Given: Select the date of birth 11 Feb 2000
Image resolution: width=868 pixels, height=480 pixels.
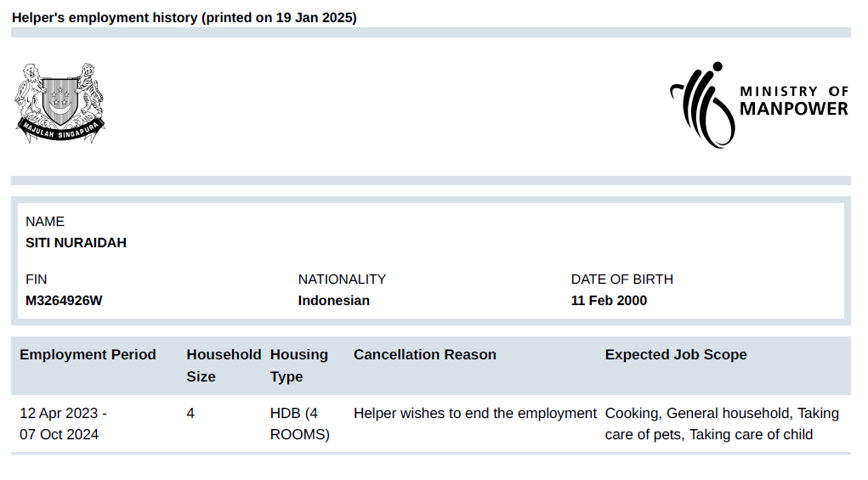Looking at the screenshot, I should pos(609,301).
